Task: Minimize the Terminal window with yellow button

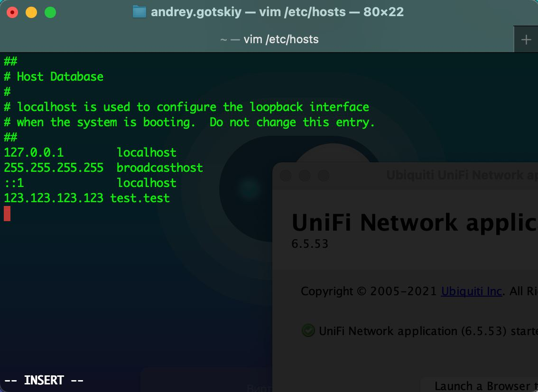Action: [x=31, y=12]
